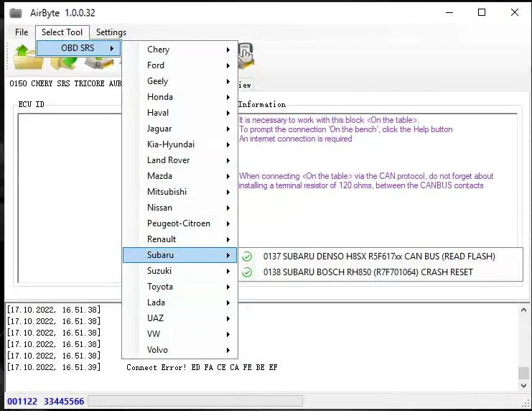532x411 pixels.
Task: Open the Settings menu
Action: 111,32
